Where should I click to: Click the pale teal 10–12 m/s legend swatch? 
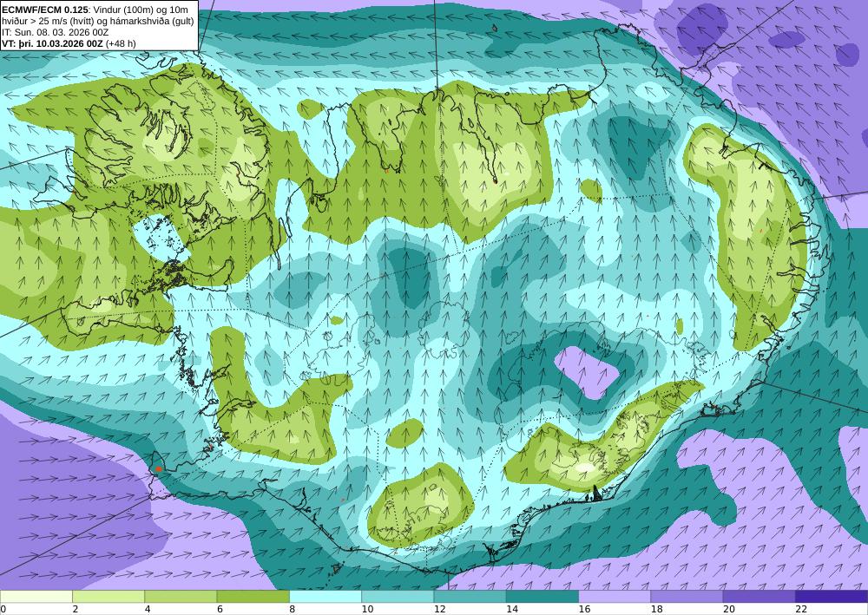click(398, 597)
